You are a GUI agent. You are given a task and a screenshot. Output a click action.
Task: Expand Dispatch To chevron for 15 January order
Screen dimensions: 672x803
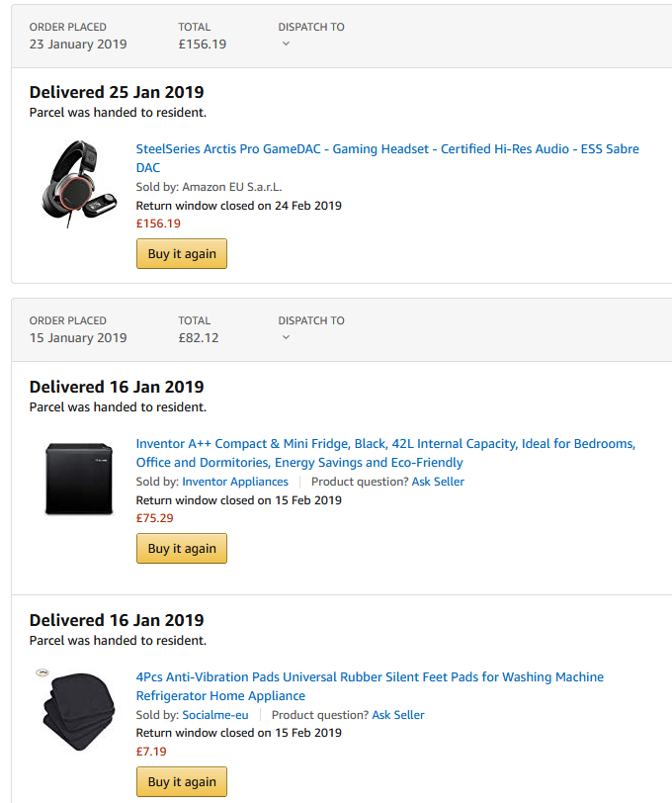[x=287, y=337]
